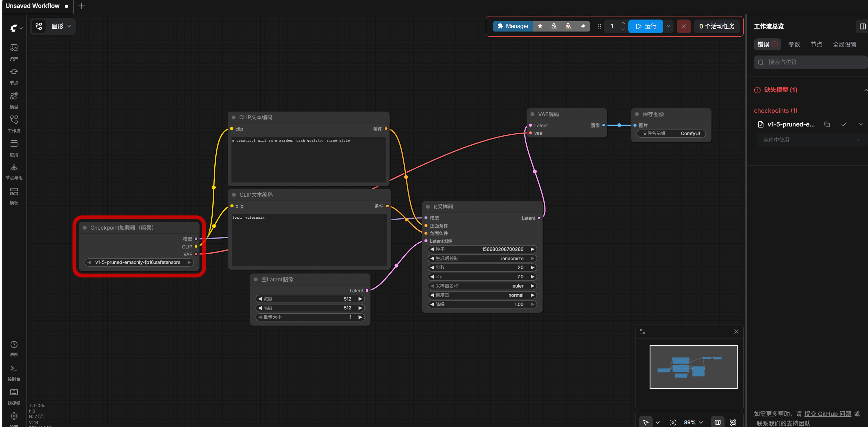Select the Unsaved Workflow tab
Viewport: 868px width, 427px height.
tap(37, 6)
